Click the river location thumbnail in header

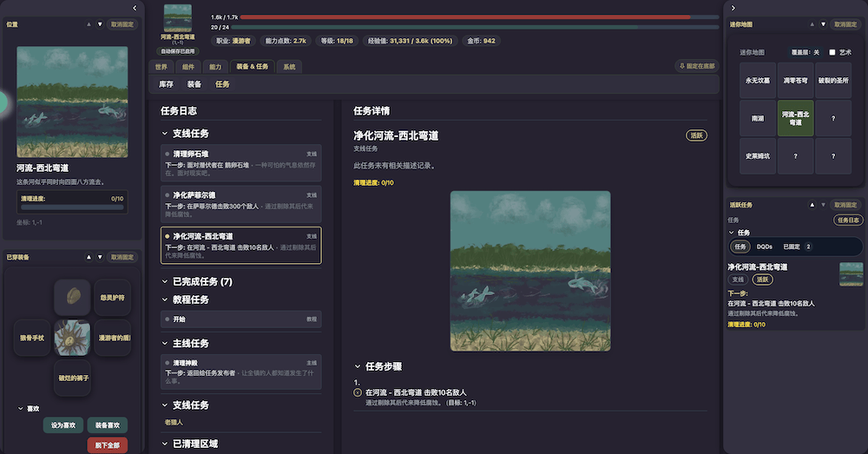(x=178, y=18)
